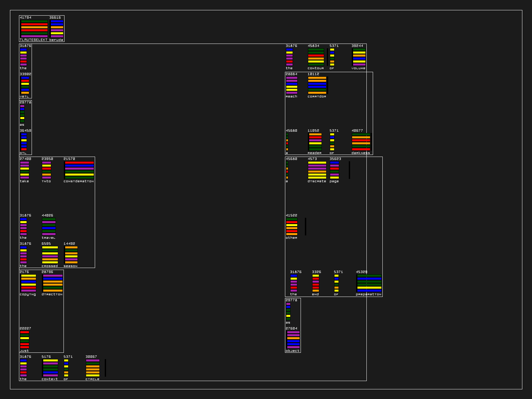Click the veil word block
The image size is (532, 399).
click(25, 85)
